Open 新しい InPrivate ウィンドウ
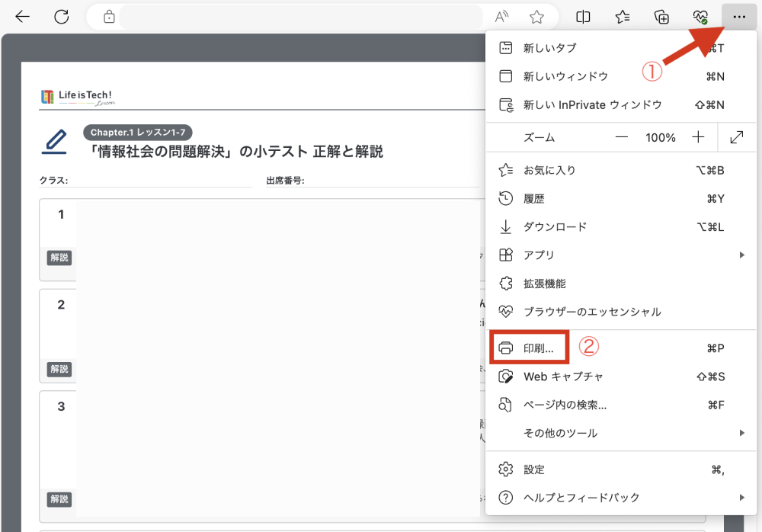Screen dimensions: 762x532 point(592,104)
